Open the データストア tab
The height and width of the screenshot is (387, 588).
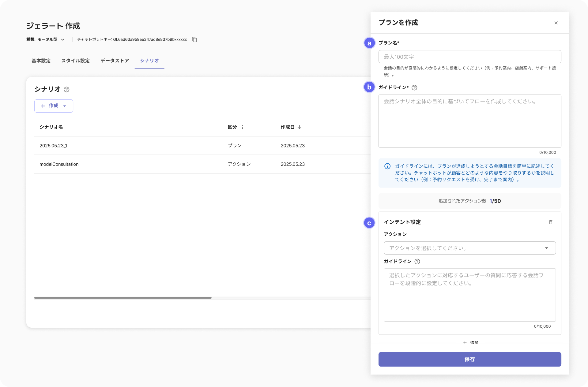click(115, 61)
